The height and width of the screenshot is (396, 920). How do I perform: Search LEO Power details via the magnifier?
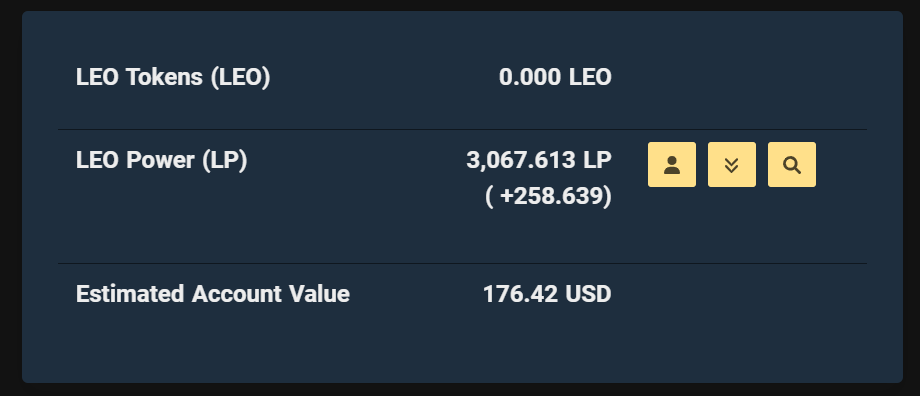coord(792,165)
